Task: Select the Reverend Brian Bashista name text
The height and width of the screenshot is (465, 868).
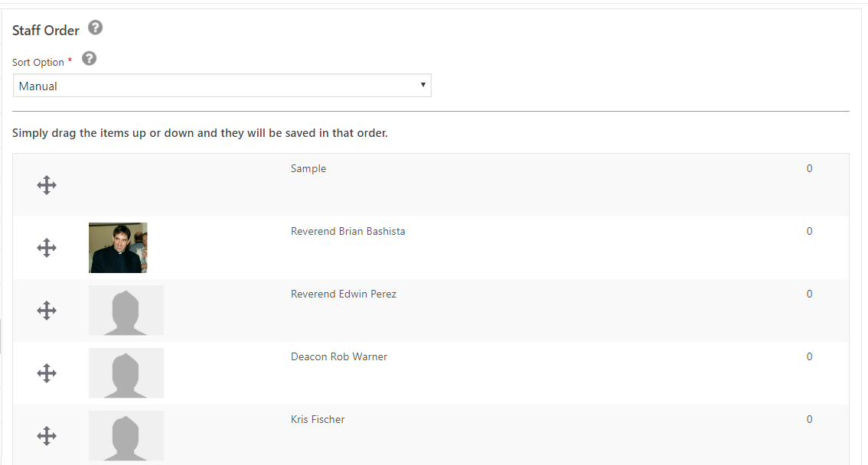Action: click(x=348, y=232)
